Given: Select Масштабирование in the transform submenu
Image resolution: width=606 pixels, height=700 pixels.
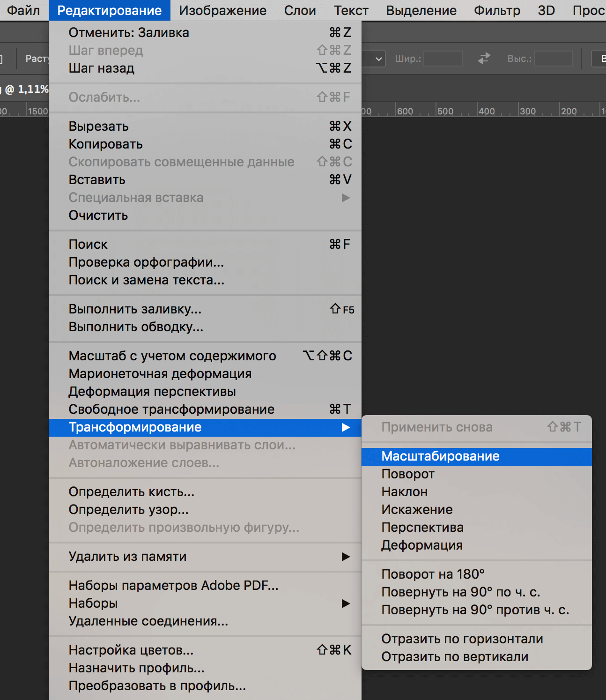Looking at the screenshot, I should [441, 456].
